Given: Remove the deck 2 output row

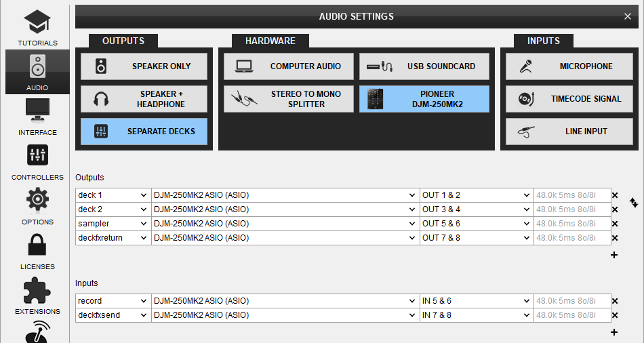Looking at the screenshot, I should 615,209.
